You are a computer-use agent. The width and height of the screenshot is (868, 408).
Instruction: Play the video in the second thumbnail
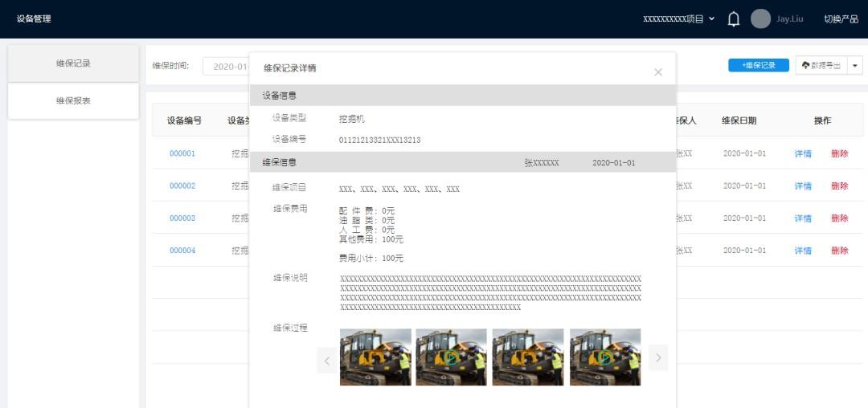pyautogui.click(x=451, y=357)
